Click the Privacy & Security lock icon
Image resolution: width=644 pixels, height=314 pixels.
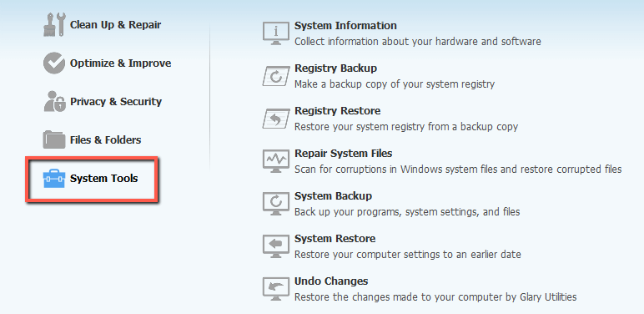54,102
